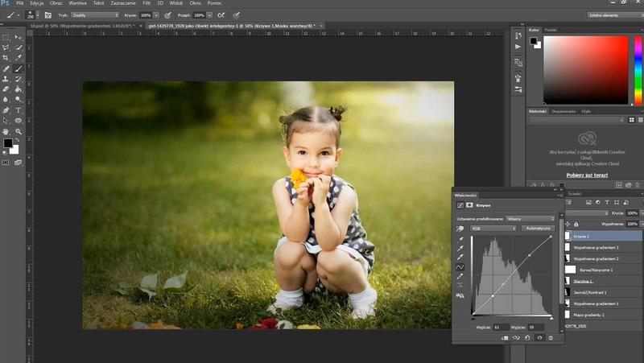The height and width of the screenshot is (363, 644).
Task: Click the delete adjustment trash icon in Properties
Action: coord(551,338)
